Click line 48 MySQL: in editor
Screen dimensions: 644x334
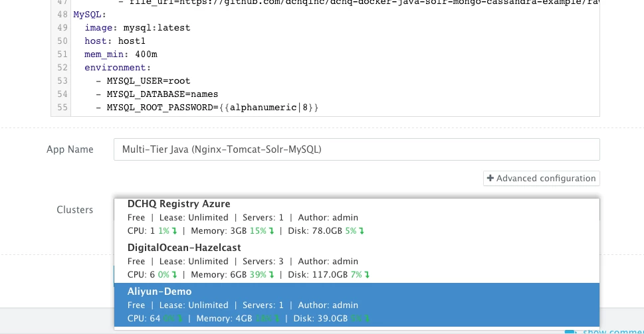coord(90,15)
